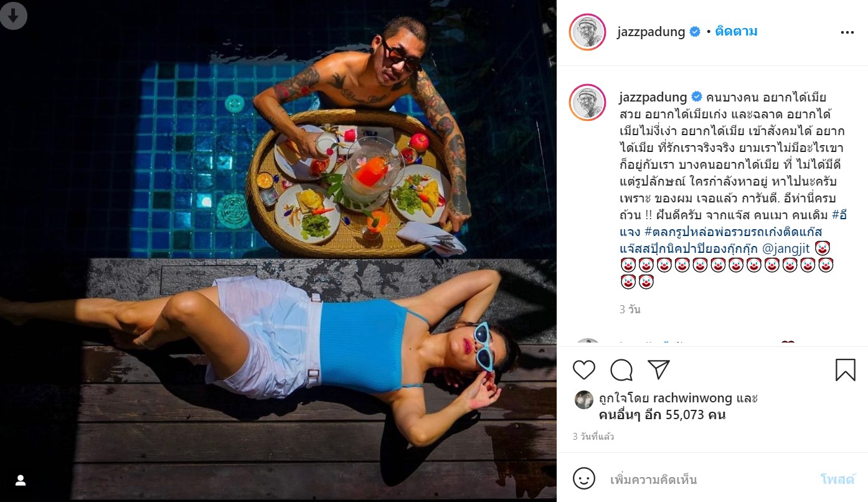This screenshot has width=868, height=502.
Task: Open jazzpadung username in the header
Action: point(652,32)
